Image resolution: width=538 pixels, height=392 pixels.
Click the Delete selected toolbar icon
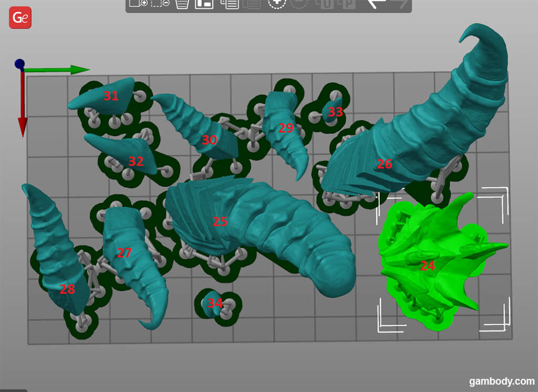point(160,3)
